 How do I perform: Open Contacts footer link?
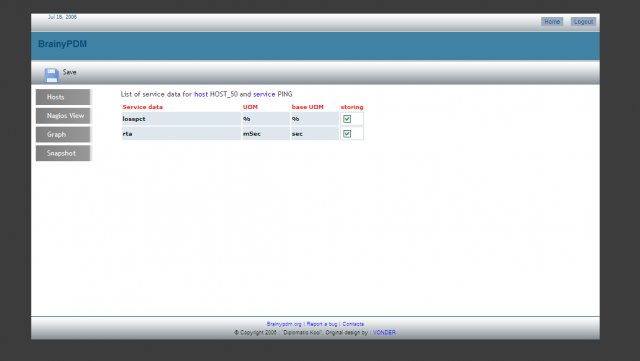pos(353,324)
